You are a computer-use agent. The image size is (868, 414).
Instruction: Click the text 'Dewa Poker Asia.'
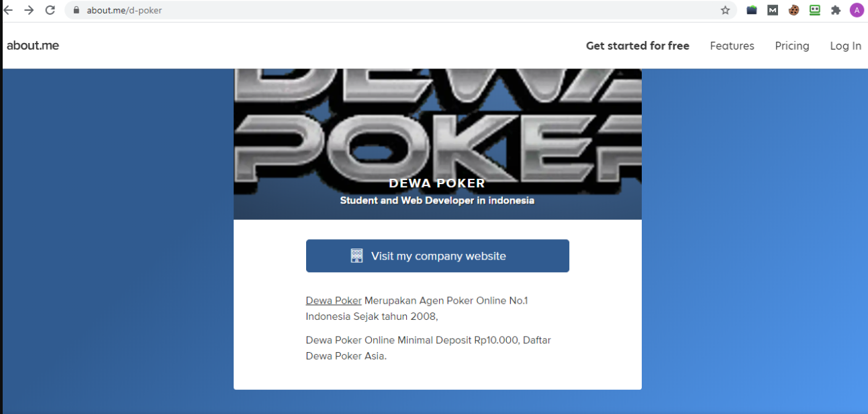click(346, 356)
